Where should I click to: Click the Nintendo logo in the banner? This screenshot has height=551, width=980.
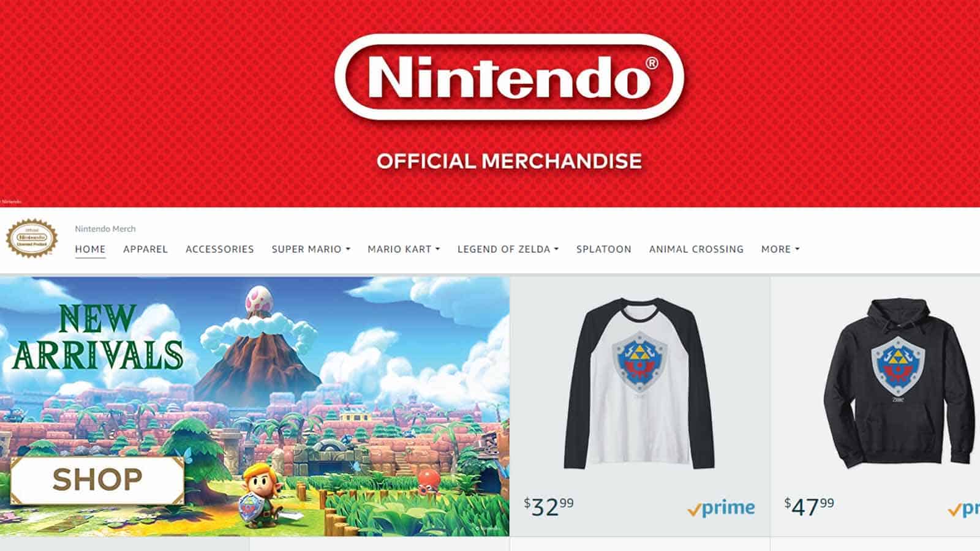click(509, 78)
